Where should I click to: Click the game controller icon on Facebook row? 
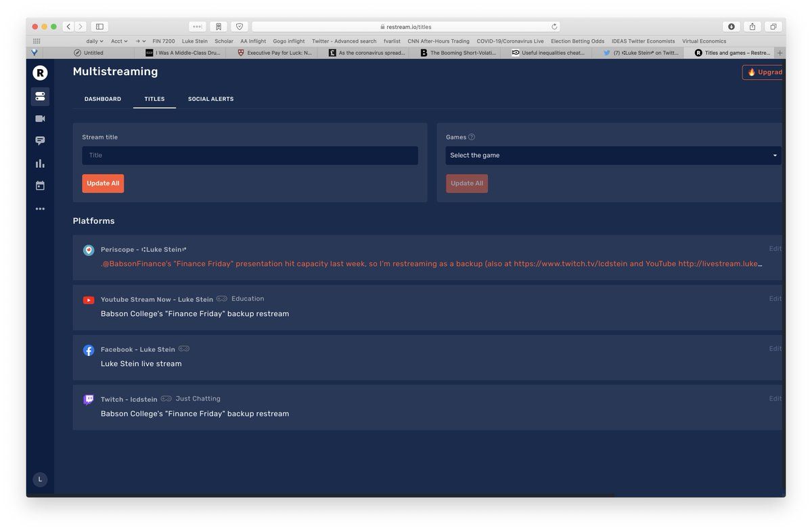[x=184, y=349]
